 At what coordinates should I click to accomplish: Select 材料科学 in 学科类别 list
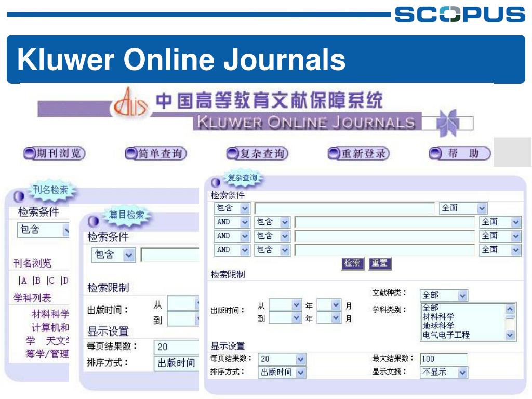pyautogui.click(x=438, y=317)
